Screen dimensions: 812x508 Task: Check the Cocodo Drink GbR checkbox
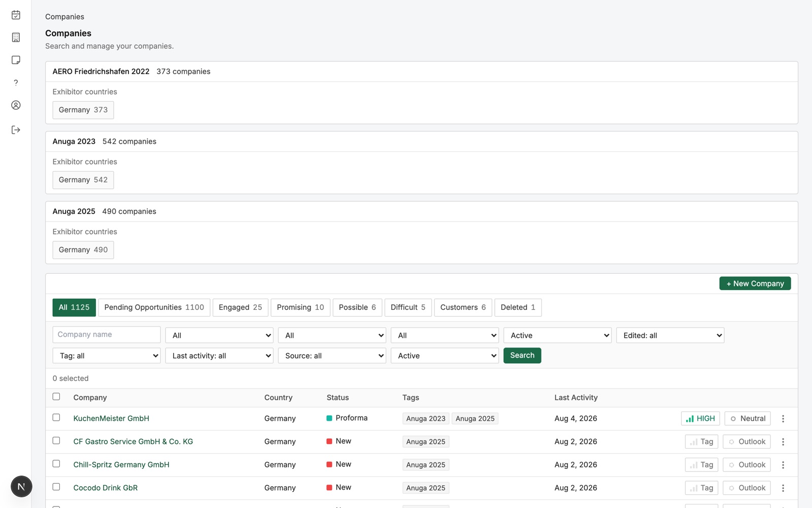tap(56, 487)
